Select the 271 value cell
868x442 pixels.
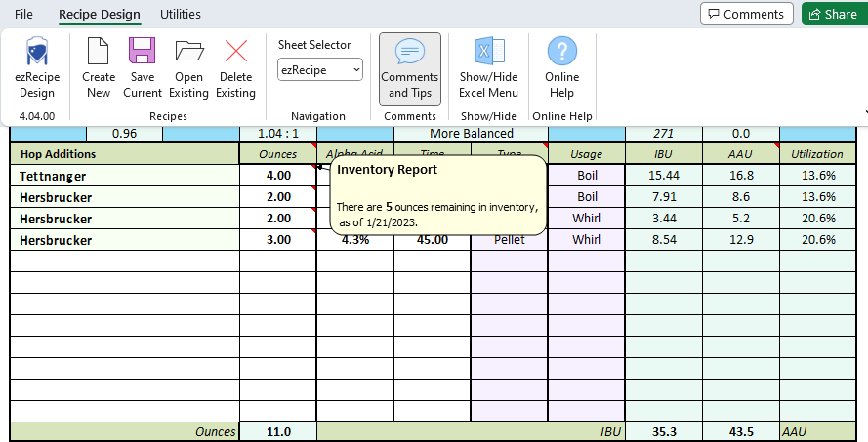pos(663,134)
